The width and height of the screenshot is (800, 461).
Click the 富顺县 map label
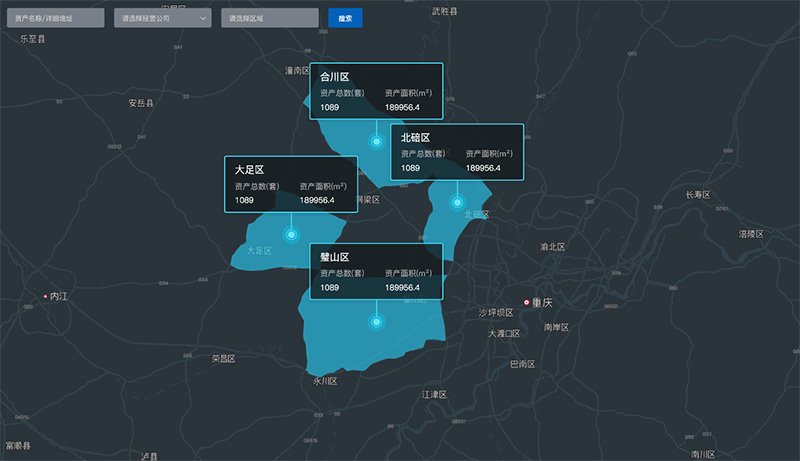[x=18, y=446]
